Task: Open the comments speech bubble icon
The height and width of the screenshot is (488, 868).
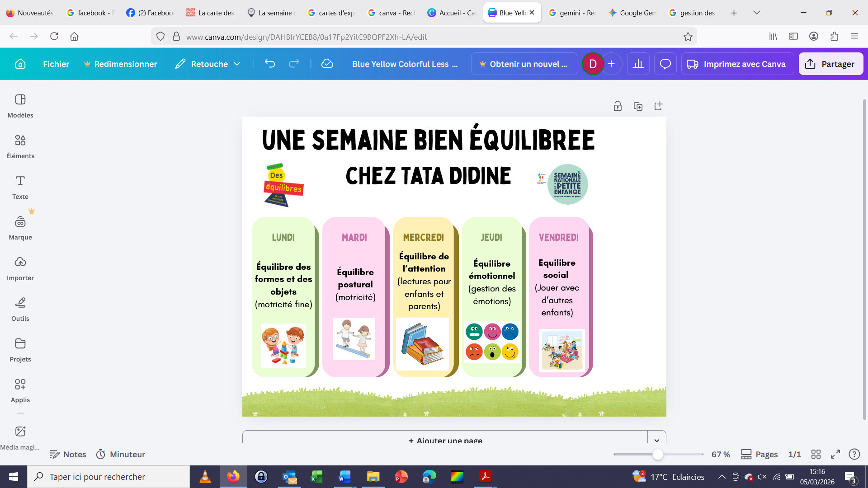Action: point(665,64)
